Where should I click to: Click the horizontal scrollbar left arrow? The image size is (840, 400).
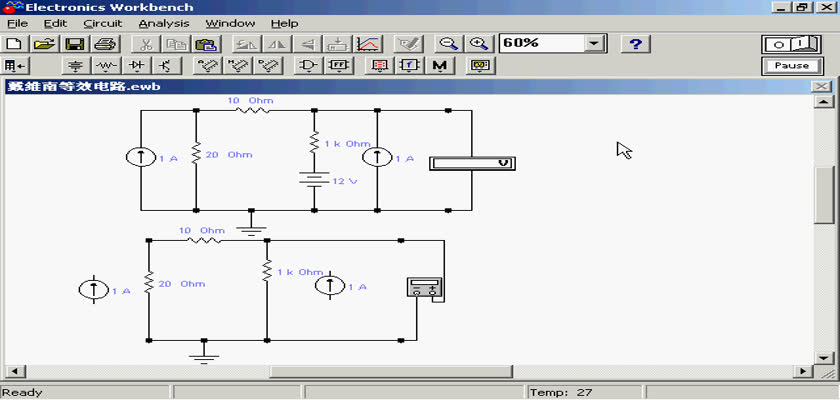pyautogui.click(x=13, y=371)
